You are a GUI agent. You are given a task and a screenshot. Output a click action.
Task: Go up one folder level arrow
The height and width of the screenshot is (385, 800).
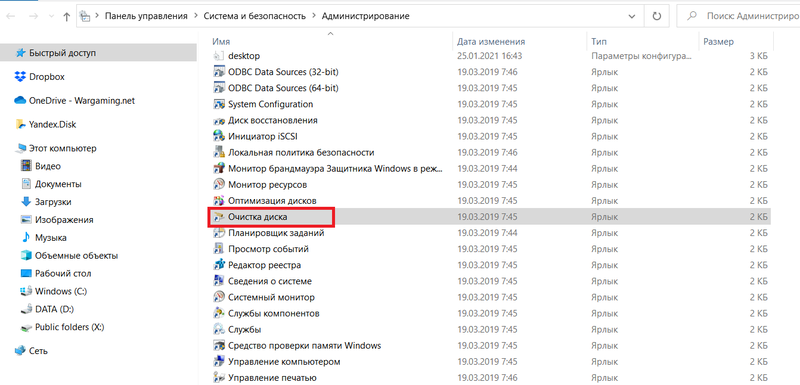point(66,16)
